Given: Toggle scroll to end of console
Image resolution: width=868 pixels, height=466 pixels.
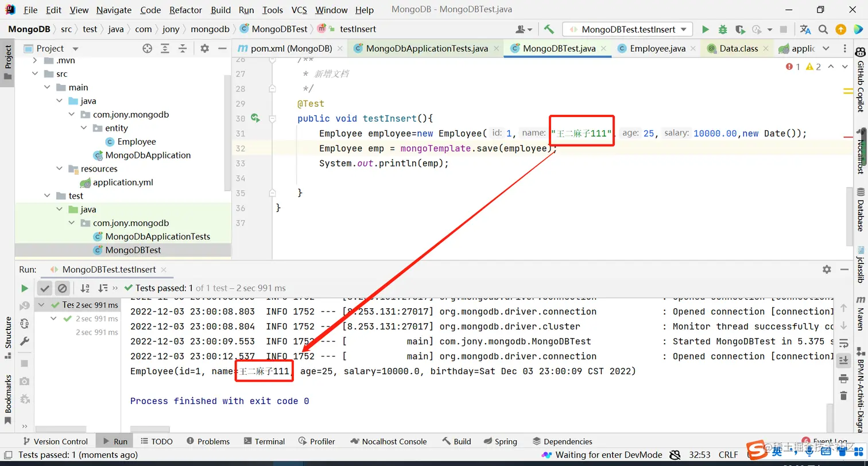Looking at the screenshot, I should click(x=843, y=360).
